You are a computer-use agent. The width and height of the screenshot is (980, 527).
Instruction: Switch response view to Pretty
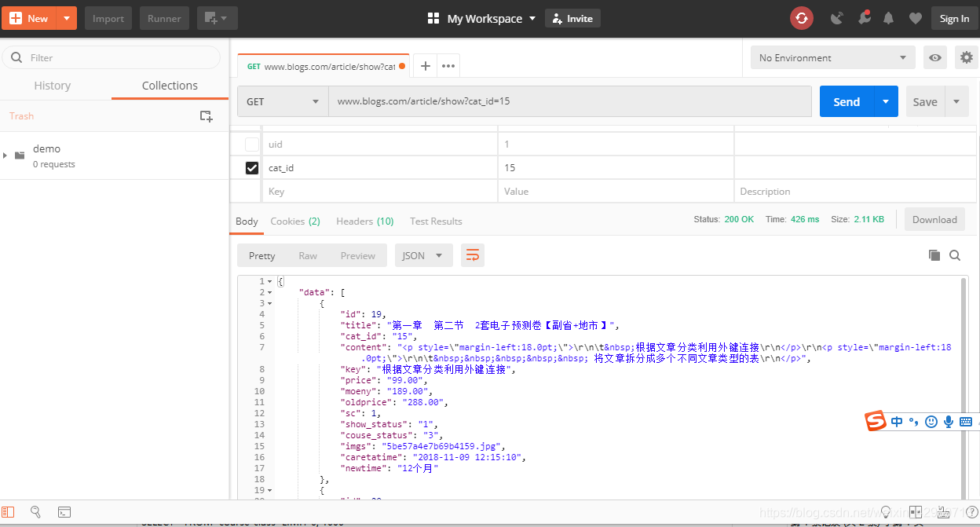(x=262, y=255)
